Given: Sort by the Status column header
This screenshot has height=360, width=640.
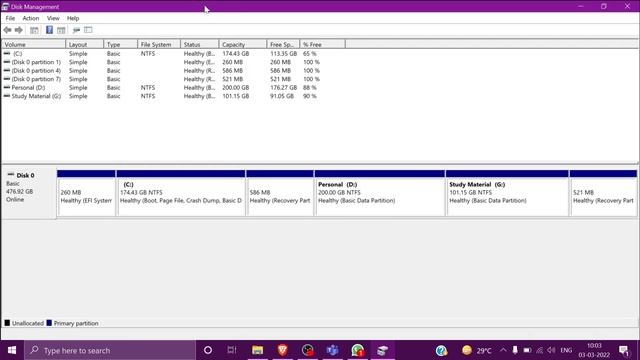Looking at the screenshot, I should 200,44.
